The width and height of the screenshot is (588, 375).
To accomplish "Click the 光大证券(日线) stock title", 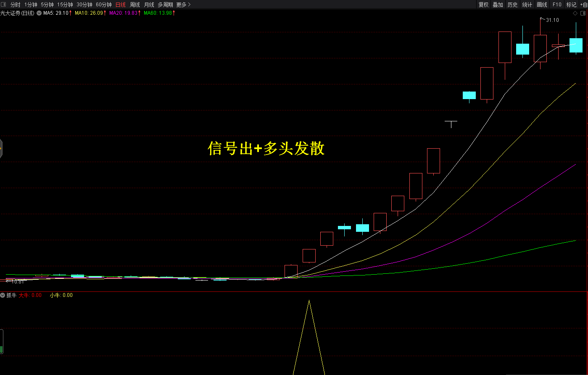I will click(17, 13).
